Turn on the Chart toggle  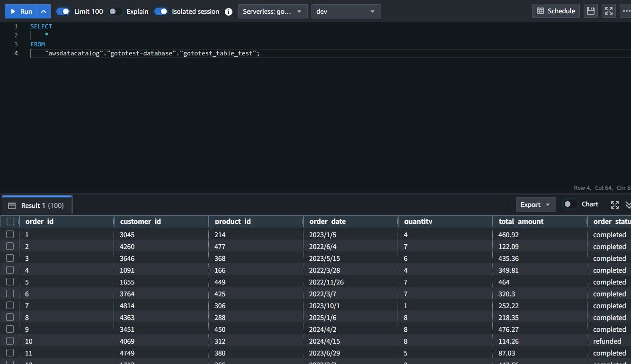pyautogui.click(x=570, y=204)
